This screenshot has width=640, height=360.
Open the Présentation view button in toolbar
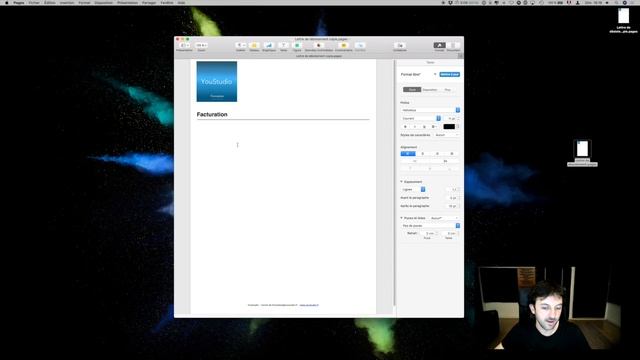184,45
